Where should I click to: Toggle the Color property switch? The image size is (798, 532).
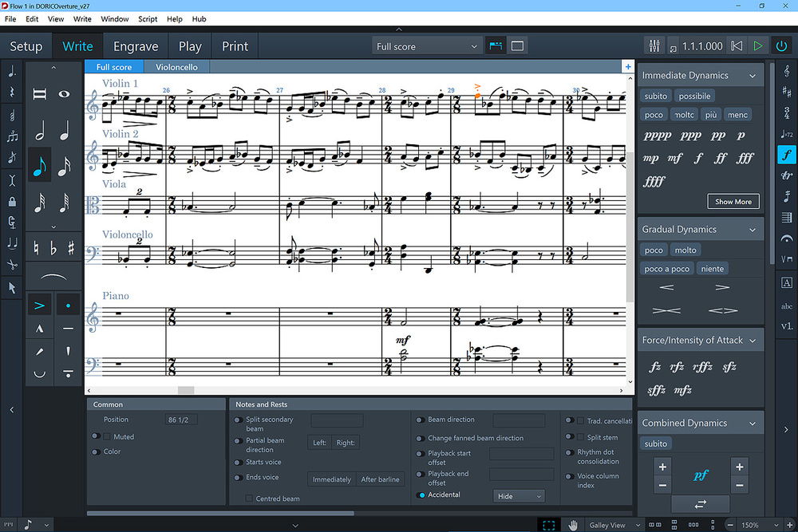tap(96, 451)
